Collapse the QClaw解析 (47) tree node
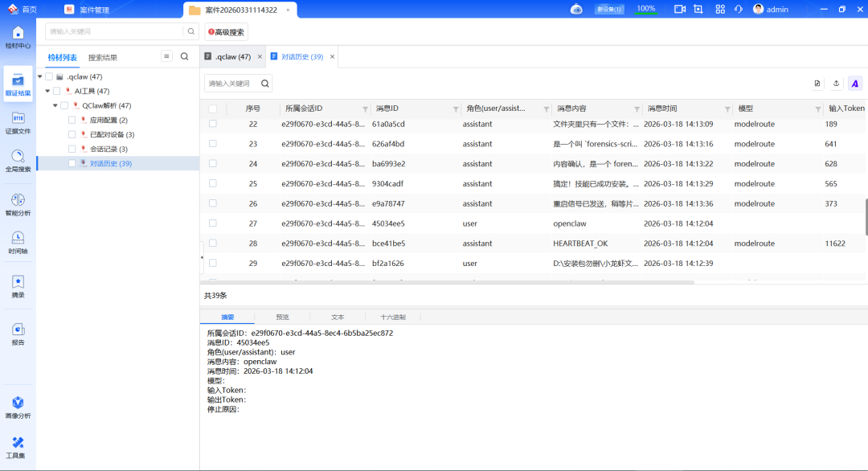This screenshot has height=471, width=868. point(55,106)
